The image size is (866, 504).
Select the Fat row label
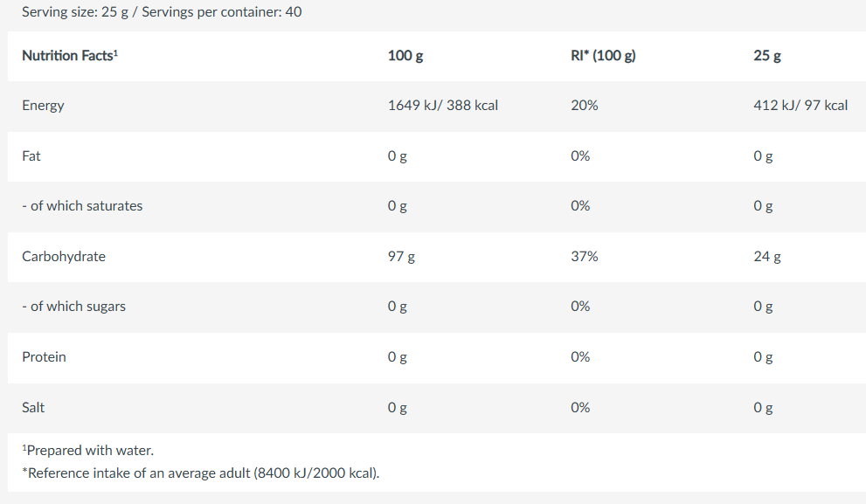coord(31,156)
